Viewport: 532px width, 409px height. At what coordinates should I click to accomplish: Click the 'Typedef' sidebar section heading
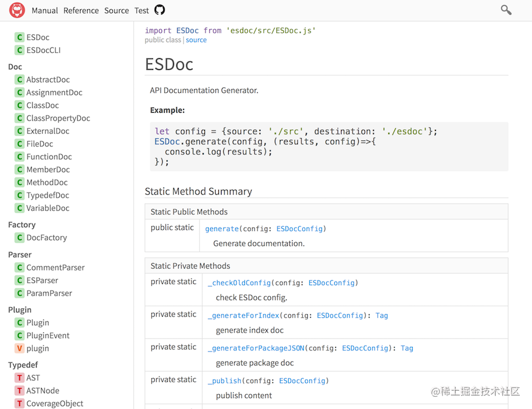coord(23,365)
